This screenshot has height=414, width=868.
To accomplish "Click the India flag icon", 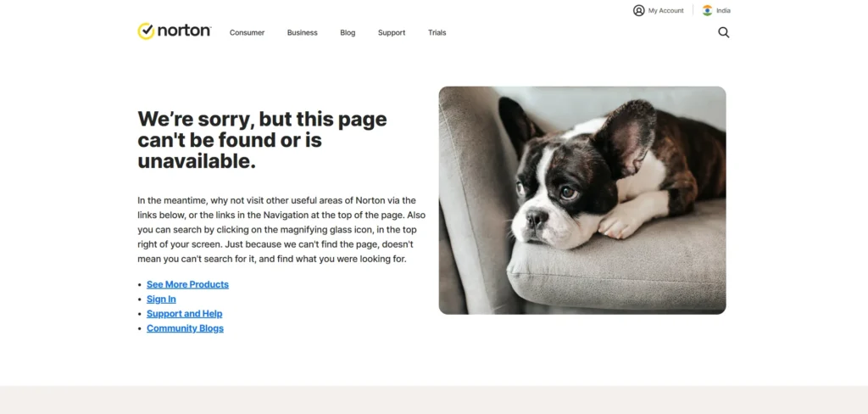I will (708, 10).
